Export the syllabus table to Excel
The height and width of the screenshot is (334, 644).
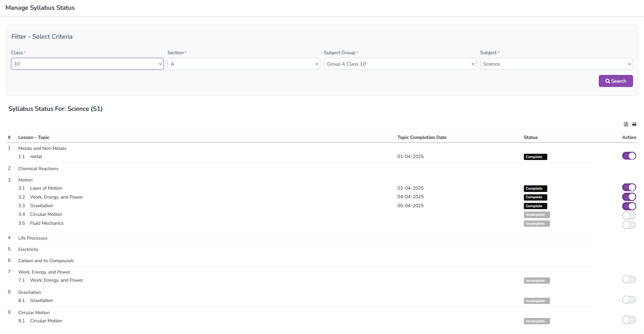tap(626, 124)
